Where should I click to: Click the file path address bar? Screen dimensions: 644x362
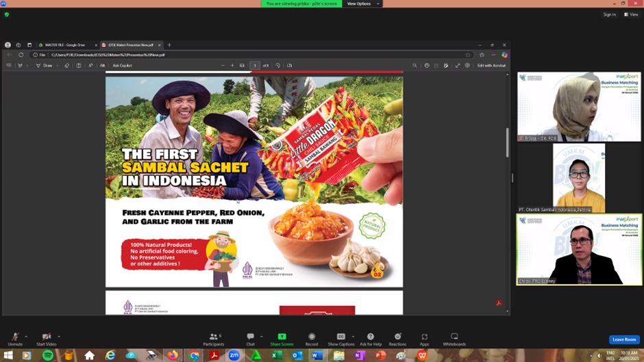click(x=251, y=55)
